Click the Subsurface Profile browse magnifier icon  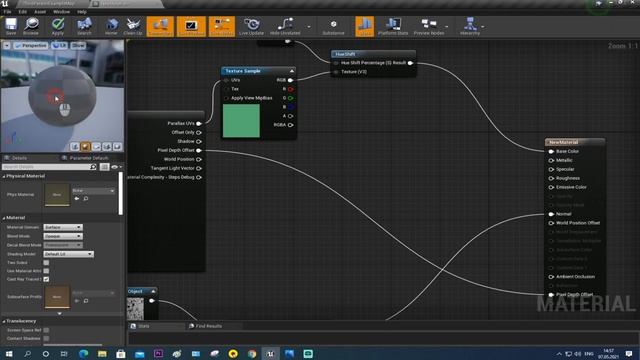coord(86,301)
